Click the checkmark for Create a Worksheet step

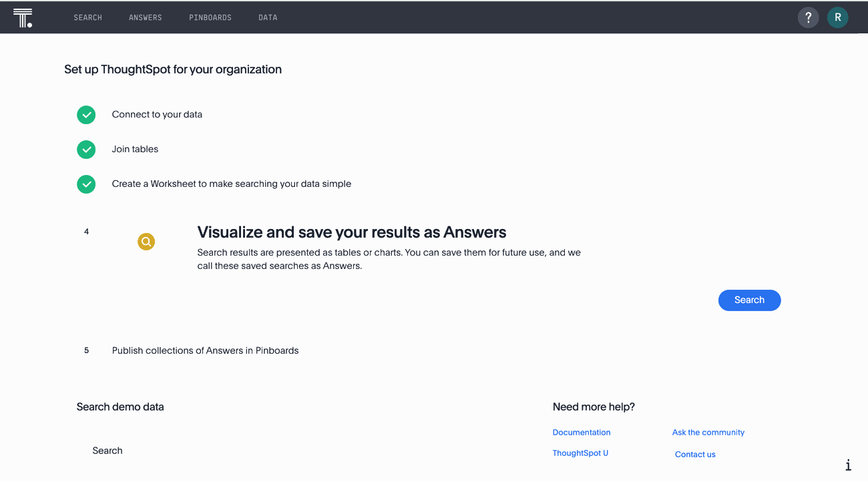(86, 184)
